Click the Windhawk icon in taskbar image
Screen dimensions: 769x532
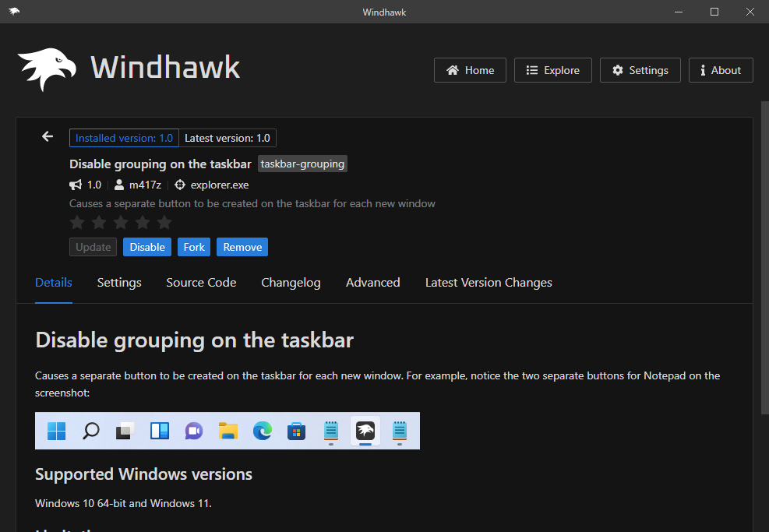365,431
